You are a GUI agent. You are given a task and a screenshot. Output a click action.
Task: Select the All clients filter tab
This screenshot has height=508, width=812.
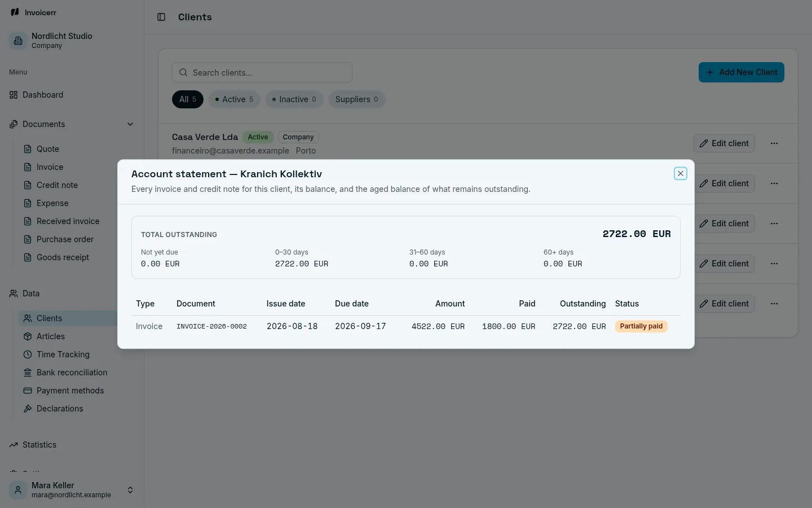[x=188, y=99]
